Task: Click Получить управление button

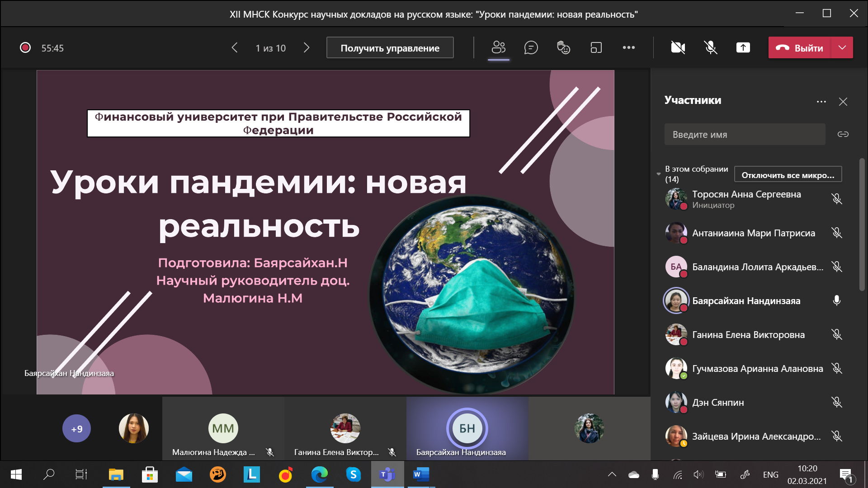Action: point(390,47)
